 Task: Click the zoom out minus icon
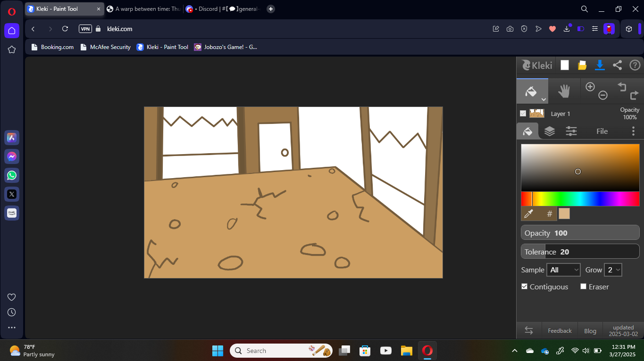[602, 95]
